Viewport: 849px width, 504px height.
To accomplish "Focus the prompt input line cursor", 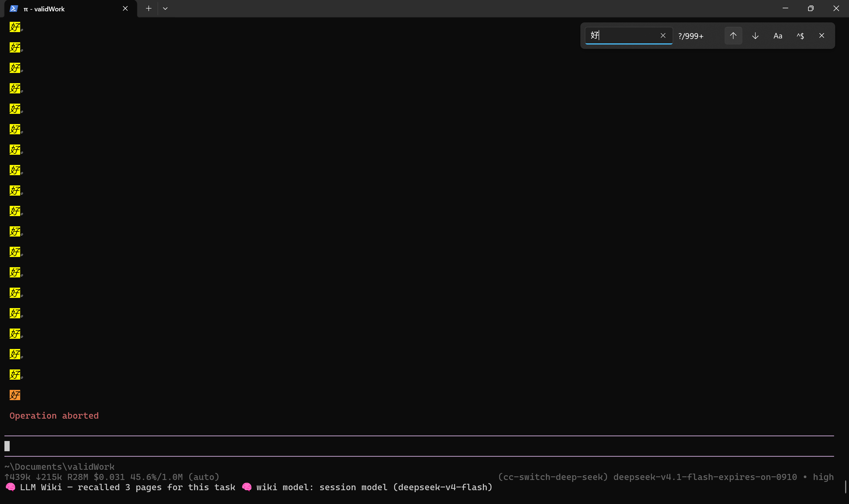I will 7,446.
